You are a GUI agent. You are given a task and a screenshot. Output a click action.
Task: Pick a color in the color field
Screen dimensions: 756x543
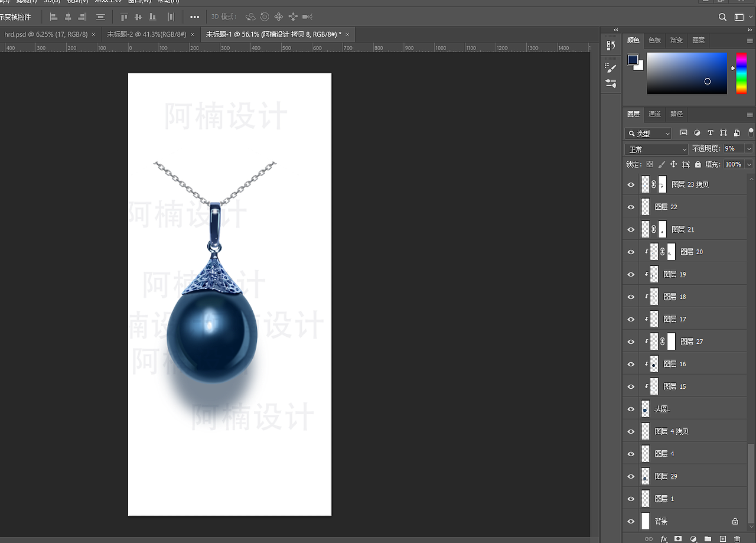(x=687, y=73)
